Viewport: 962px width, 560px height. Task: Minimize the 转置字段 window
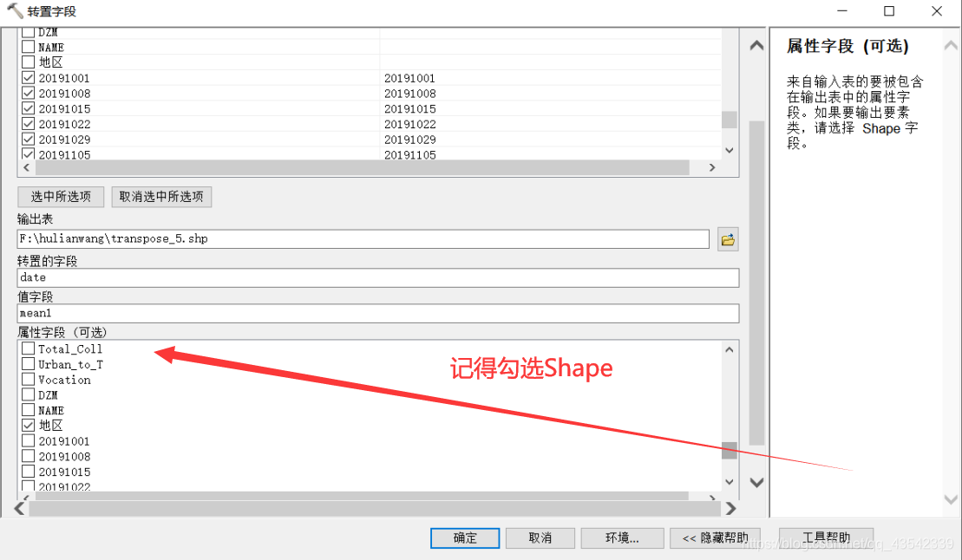[x=842, y=11]
